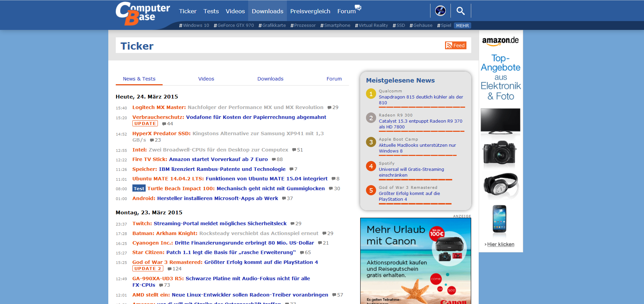Click the globe design switch icon
The image size is (644, 304).
pos(440,11)
